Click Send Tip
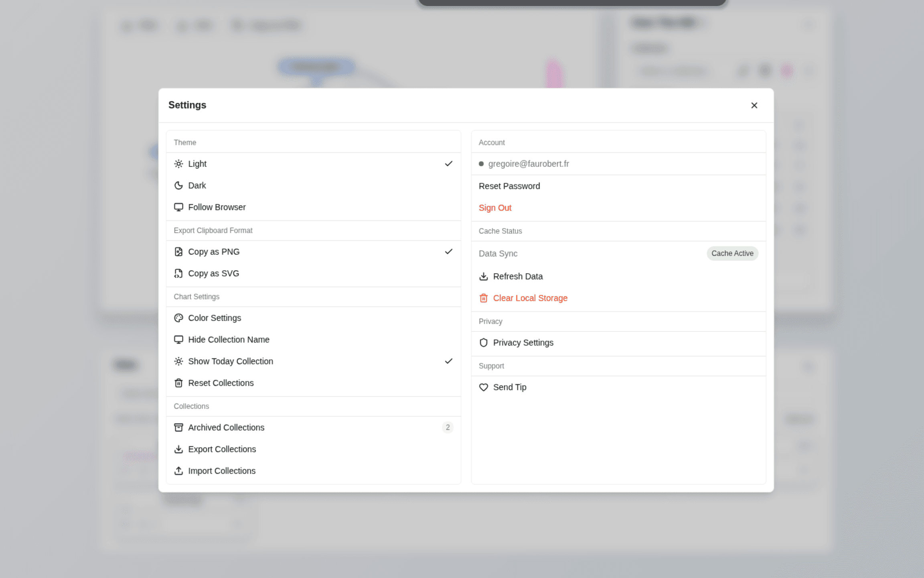This screenshot has height=578, width=924. (618, 387)
